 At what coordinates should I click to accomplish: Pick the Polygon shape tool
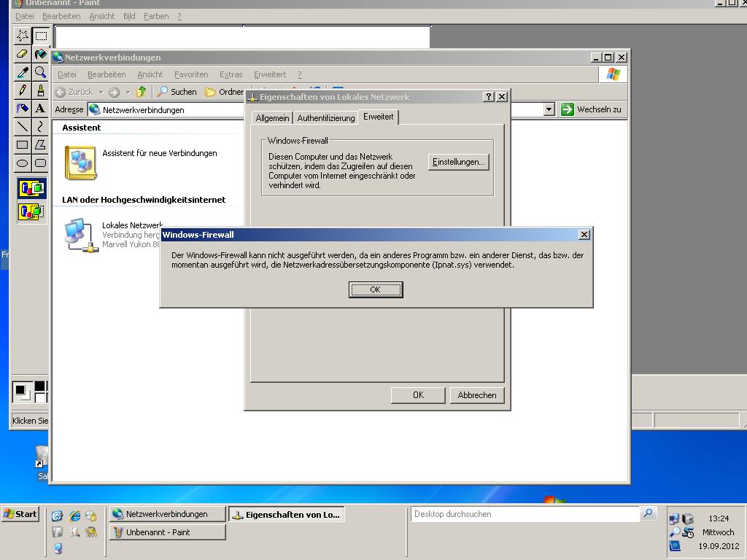click(x=41, y=144)
